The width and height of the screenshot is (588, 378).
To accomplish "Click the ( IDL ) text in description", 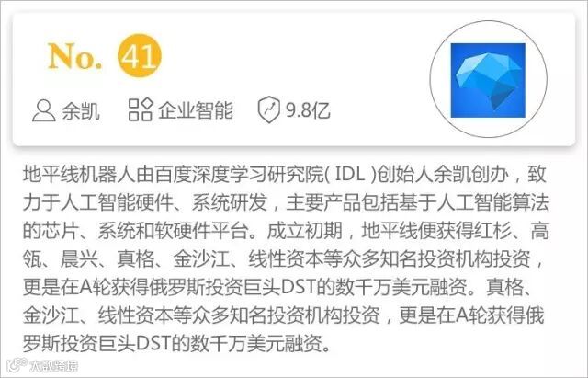I will point(350,174).
